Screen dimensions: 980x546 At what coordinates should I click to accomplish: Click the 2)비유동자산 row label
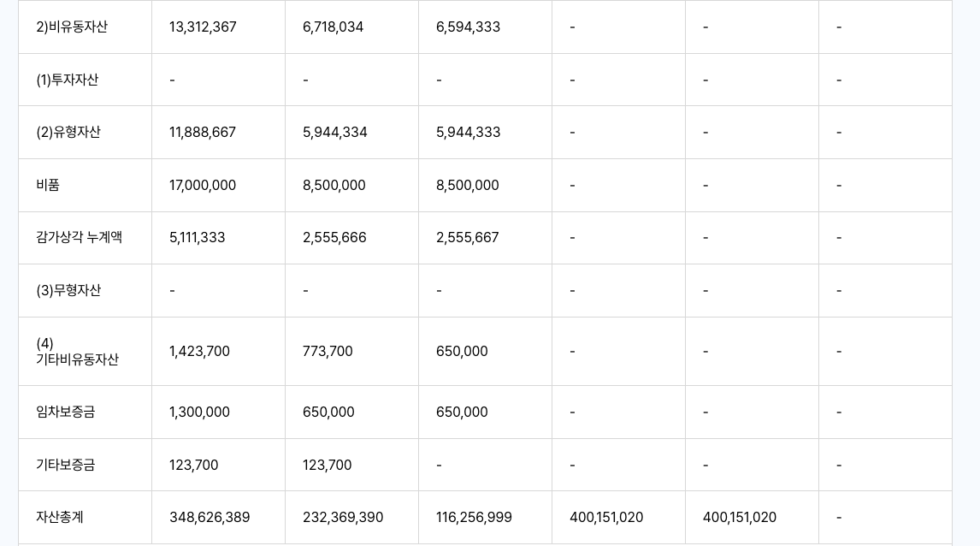(x=72, y=27)
